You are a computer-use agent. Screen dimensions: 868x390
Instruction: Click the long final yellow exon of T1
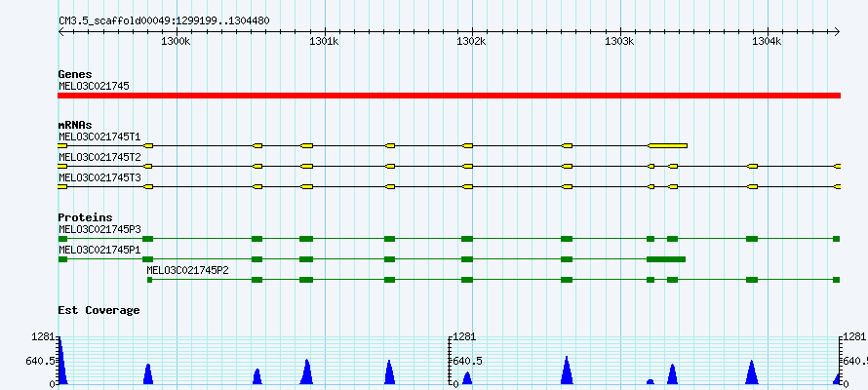668,145
